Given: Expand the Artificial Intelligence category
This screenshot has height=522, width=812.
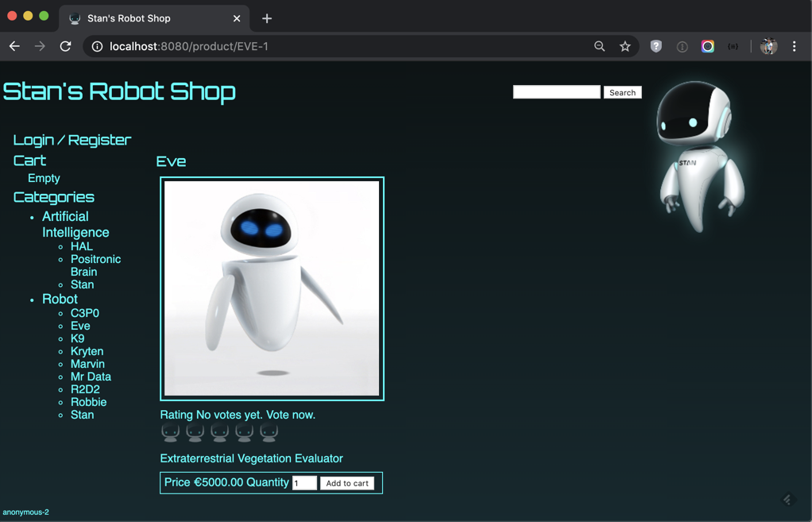Looking at the screenshot, I should click(75, 224).
